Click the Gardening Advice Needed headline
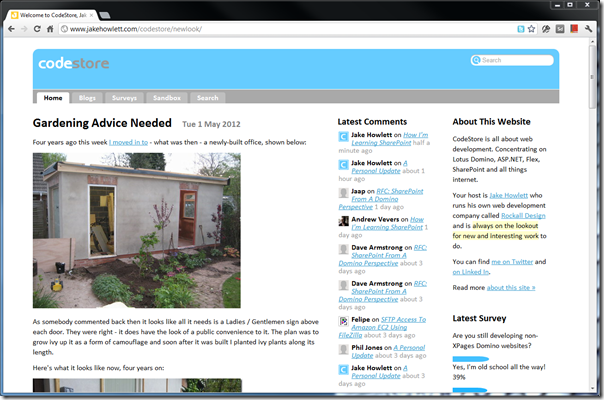This screenshot has width=604, height=400. click(102, 123)
